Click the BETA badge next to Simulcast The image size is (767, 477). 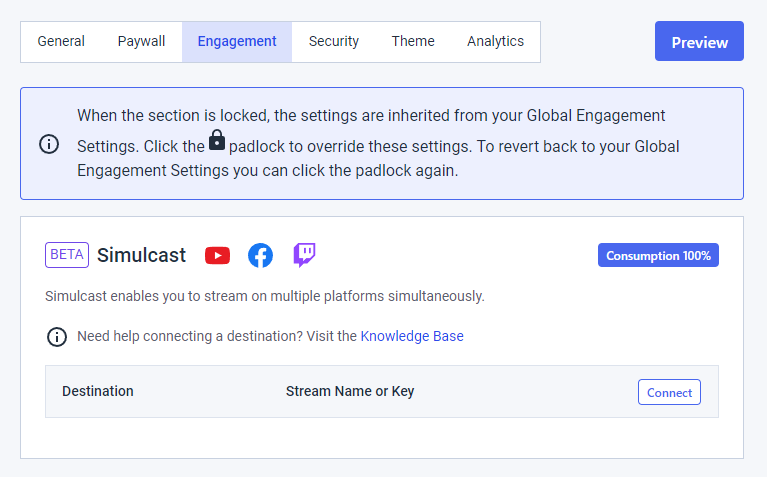pos(67,255)
